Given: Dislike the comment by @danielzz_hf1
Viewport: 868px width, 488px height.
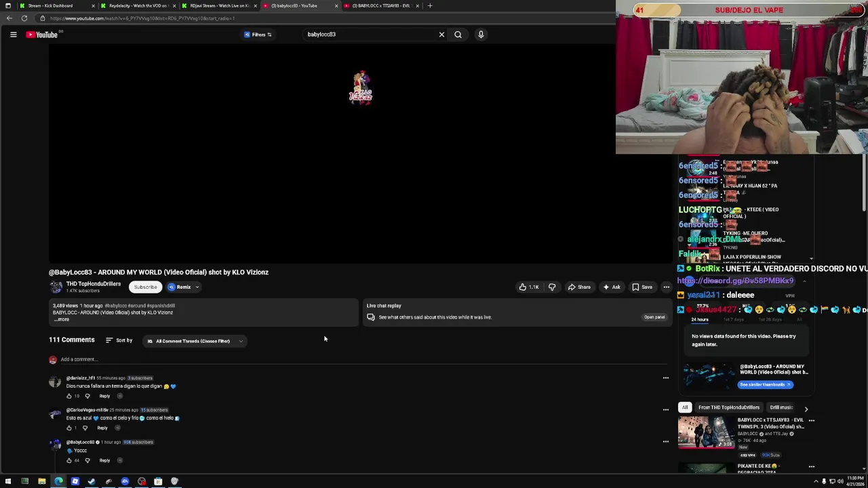Looking at the screenshot, I should pos(87,396).
